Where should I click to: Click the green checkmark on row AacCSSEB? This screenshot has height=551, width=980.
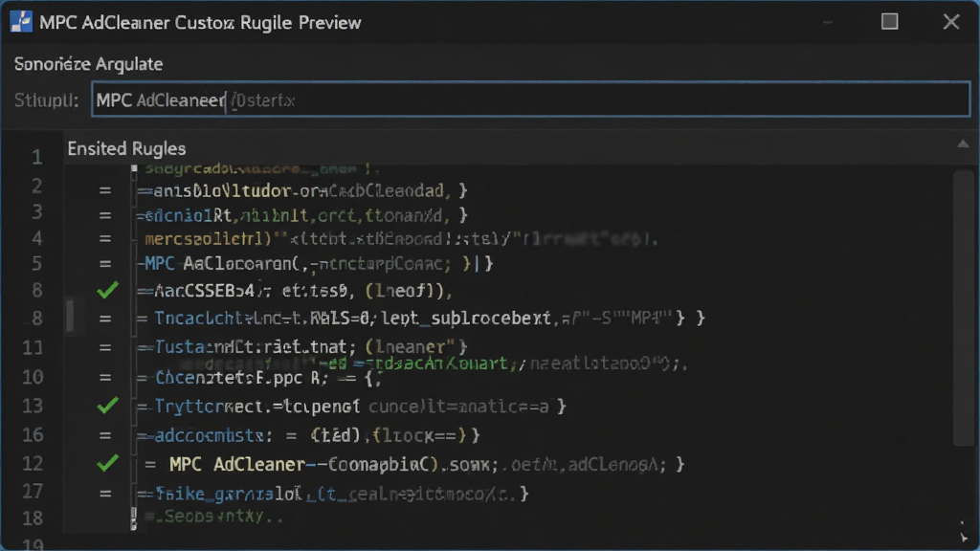pyautogui.click(x=107, y=289)
